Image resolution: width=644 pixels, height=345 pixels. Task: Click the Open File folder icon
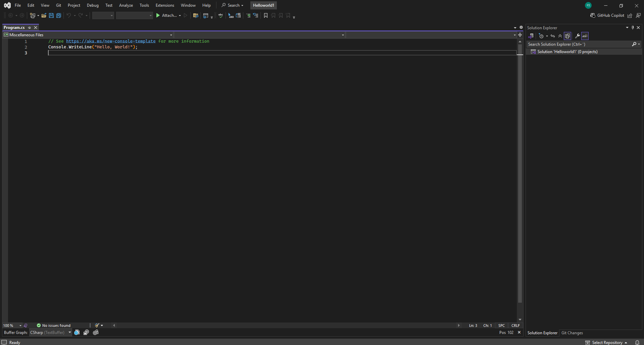pyautogui.click(x=44, y=15)
